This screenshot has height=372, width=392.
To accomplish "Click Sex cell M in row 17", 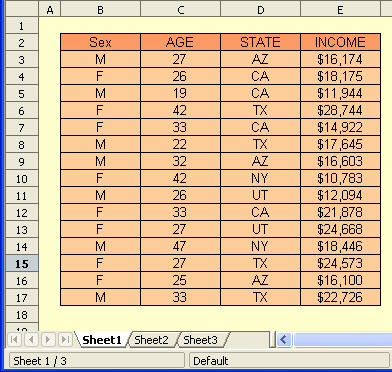I will point(100,297).
